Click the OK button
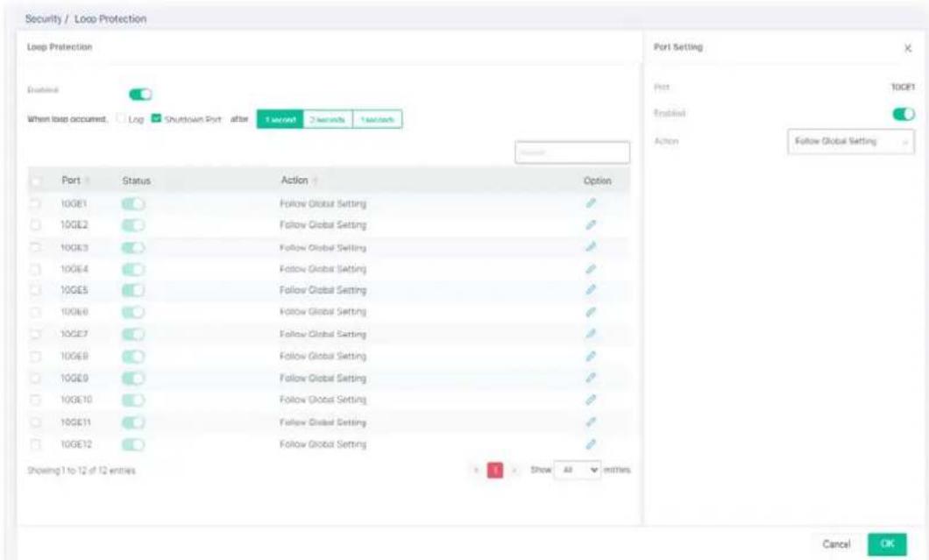Image resolution: width=929 pixels, height=560 pixels. (887, 544)
